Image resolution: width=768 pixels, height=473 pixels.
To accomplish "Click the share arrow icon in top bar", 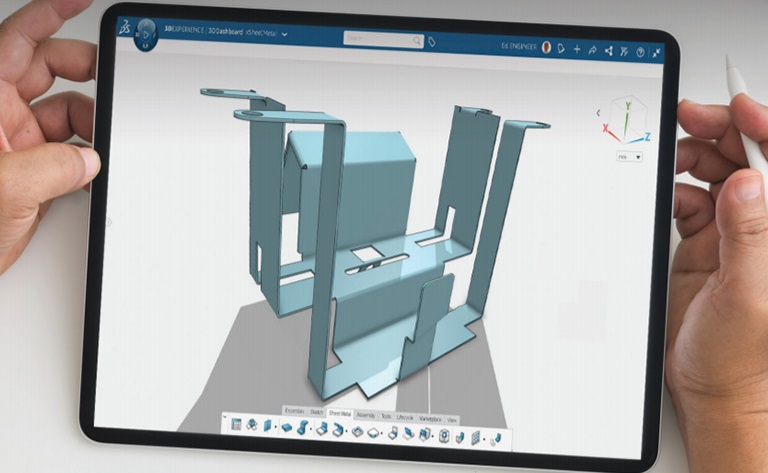I will point(592,48).
